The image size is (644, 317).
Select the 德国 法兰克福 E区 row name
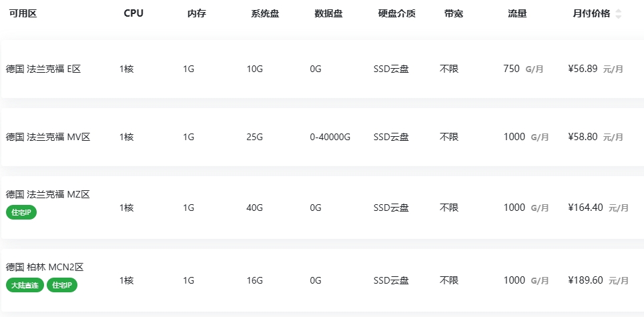tap(43, 69)
